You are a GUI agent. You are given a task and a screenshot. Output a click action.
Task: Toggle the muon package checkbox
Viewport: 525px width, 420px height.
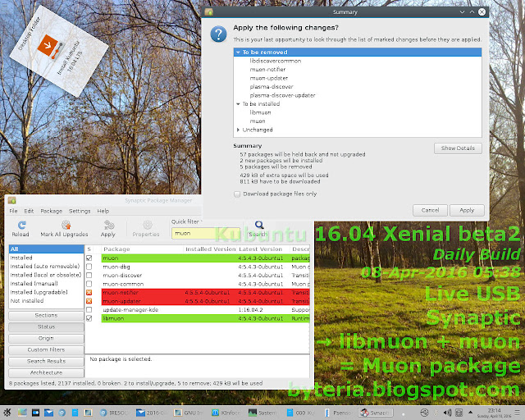coord(89,258)
